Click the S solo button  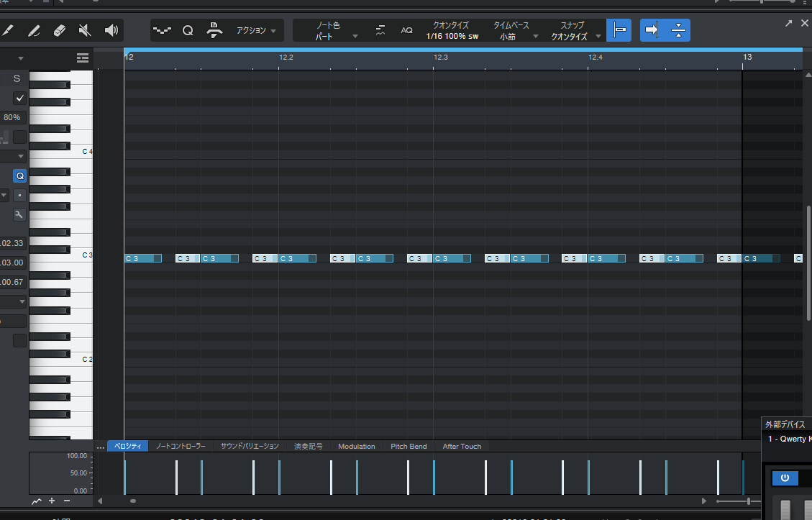tap(17, 78)
